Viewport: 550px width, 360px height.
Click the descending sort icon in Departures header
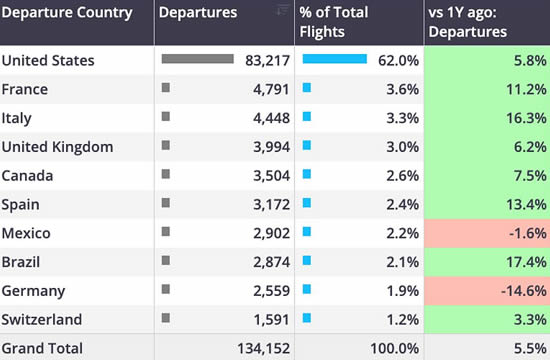[x=282, y=10]
